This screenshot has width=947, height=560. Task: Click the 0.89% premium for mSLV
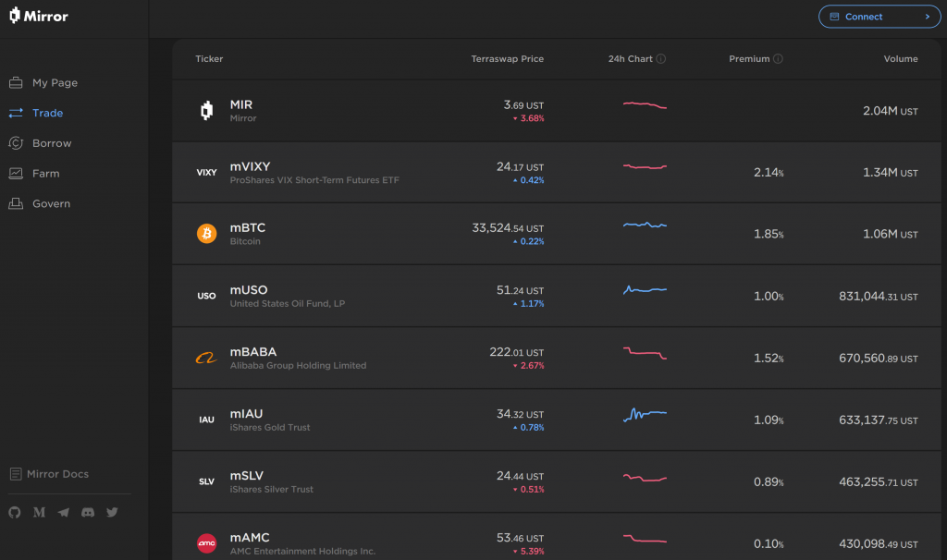pos(769,481)
